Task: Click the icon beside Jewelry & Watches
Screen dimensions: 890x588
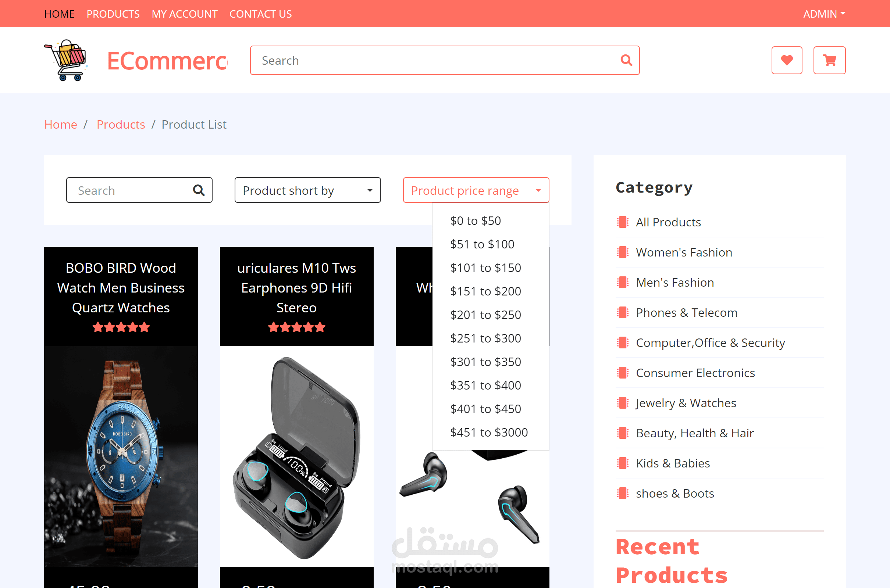Action: click(623, 403)
